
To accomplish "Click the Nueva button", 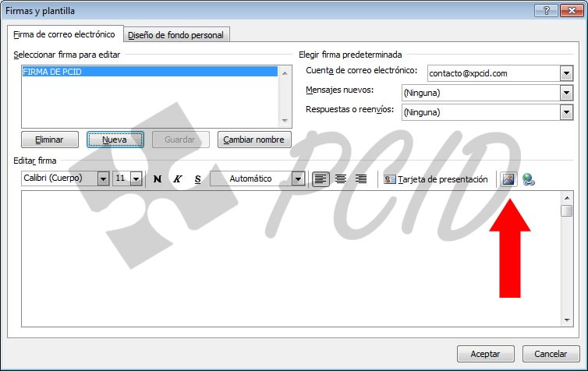I will pos(115,140).
